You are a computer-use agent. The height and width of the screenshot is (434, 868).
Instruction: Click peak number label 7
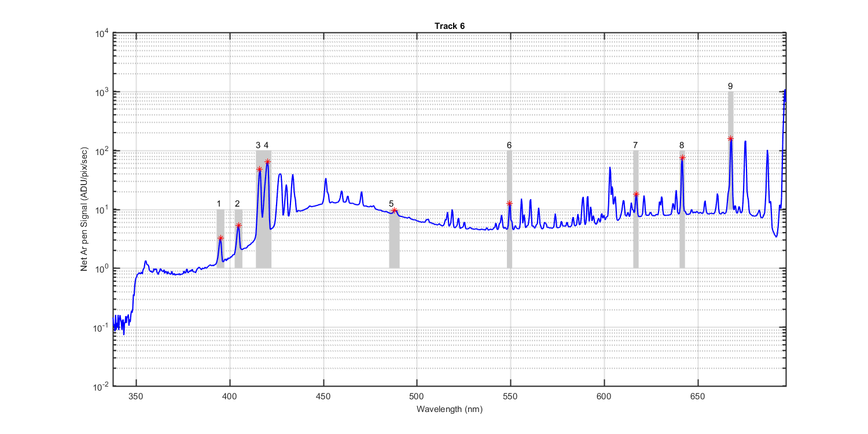pos(635,145)
